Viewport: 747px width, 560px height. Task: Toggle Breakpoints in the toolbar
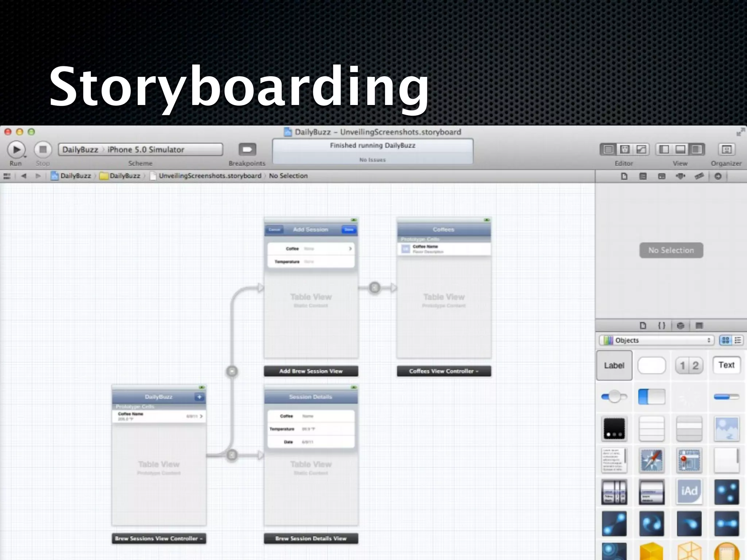tap(247, 149)
